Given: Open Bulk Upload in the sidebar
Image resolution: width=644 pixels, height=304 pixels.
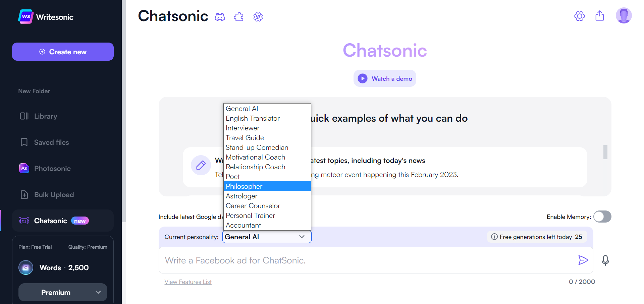Looking at the screenshot, I should pyautogui.click(x=63, y=194).
